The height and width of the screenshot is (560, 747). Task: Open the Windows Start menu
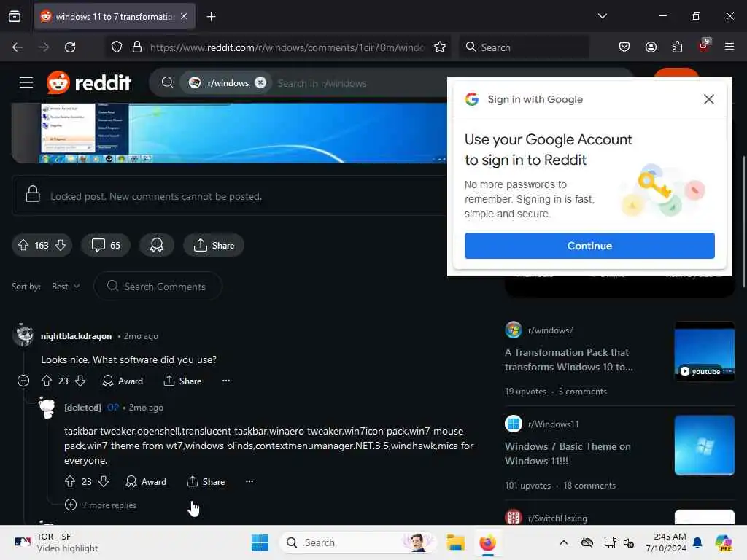click(260, 542)
